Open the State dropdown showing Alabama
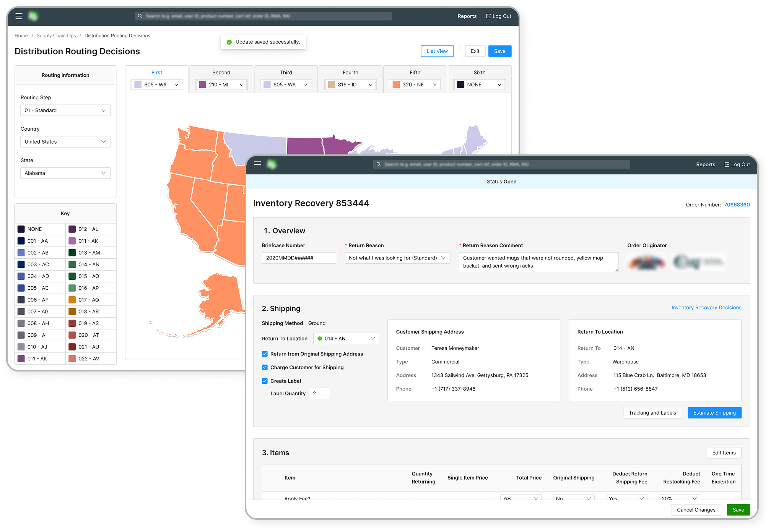The height and width of the screenshot is (532, 771). (65, 173)
